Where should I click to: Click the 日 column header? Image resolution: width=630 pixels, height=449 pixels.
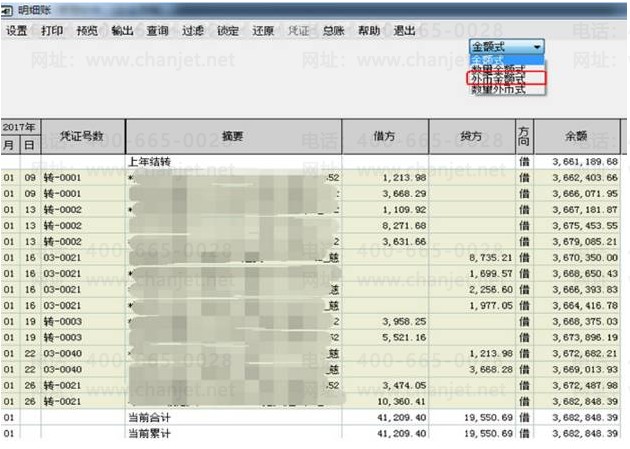pyautogui.click(x=30, y=145)
